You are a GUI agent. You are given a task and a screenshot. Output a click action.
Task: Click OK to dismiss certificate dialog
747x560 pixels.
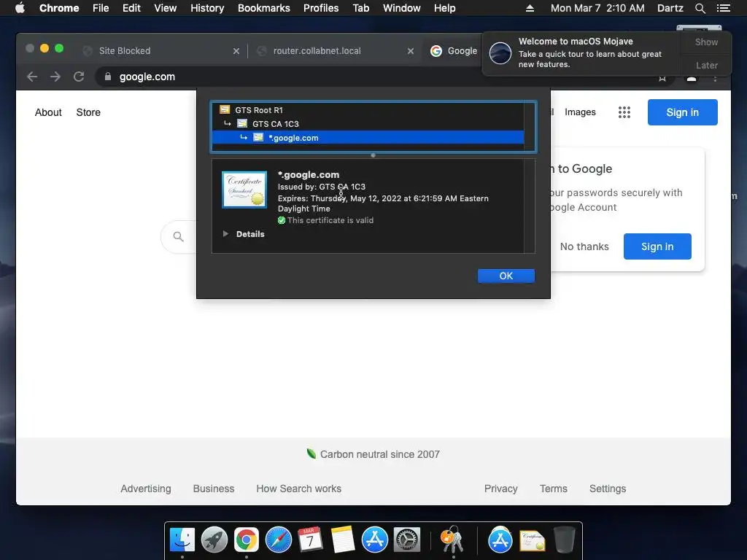click(506, 276)
